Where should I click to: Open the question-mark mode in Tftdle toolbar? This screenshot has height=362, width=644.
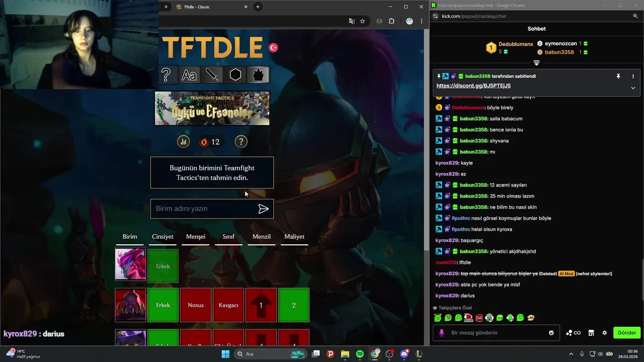[x=166, y=75]
